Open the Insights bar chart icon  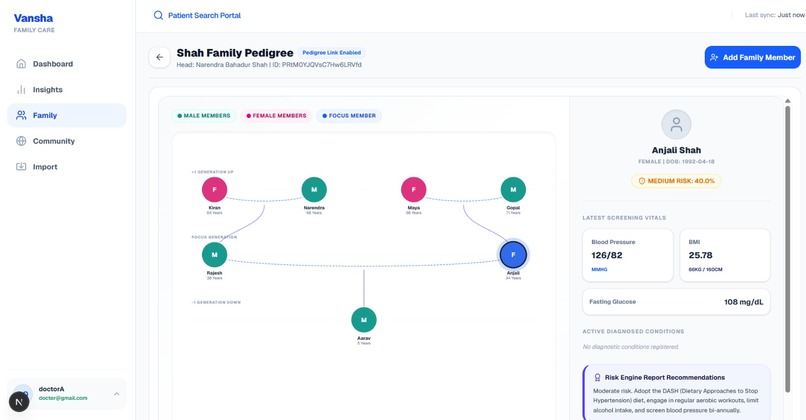(21, 89)
